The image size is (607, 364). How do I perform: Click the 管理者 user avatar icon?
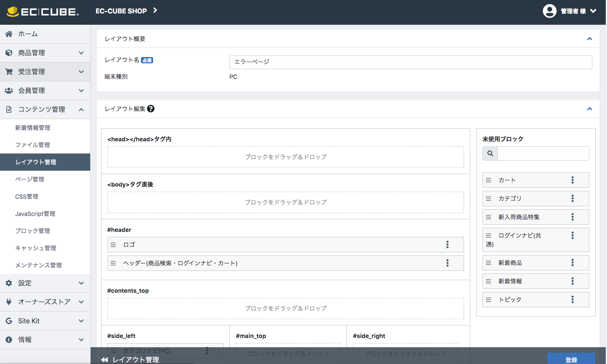(549, 11)
